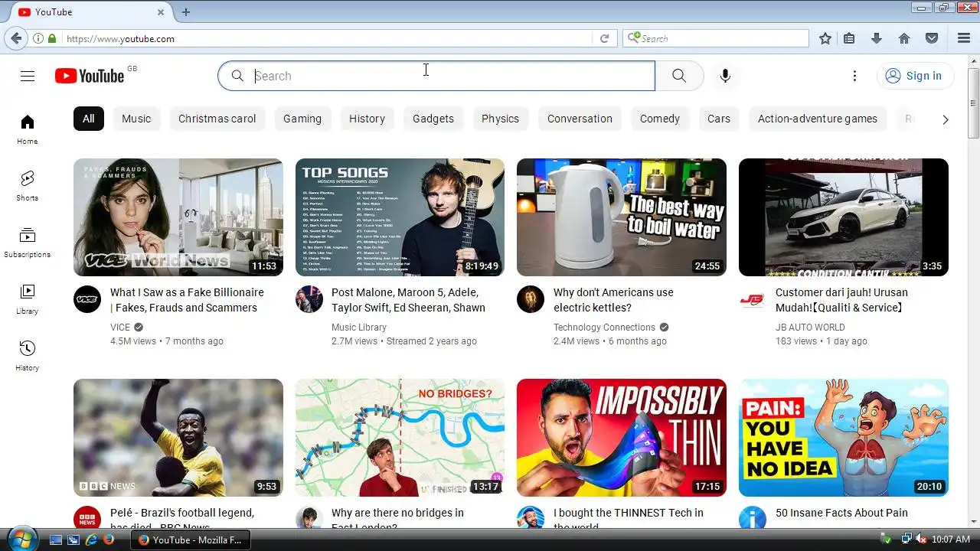Open the Pocket icon in toolbar

point(932,38)
